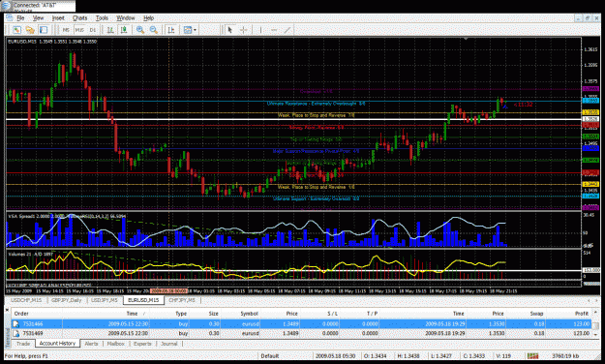Open the Journal terminal tab
This screenshot has height=364, width=605.
coord(169,344)
